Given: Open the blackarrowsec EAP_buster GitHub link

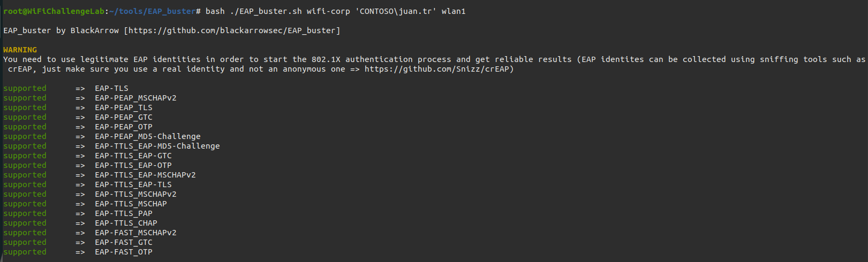Looking at the screenshot, I should pyautogui.click(x=232, y=30).
